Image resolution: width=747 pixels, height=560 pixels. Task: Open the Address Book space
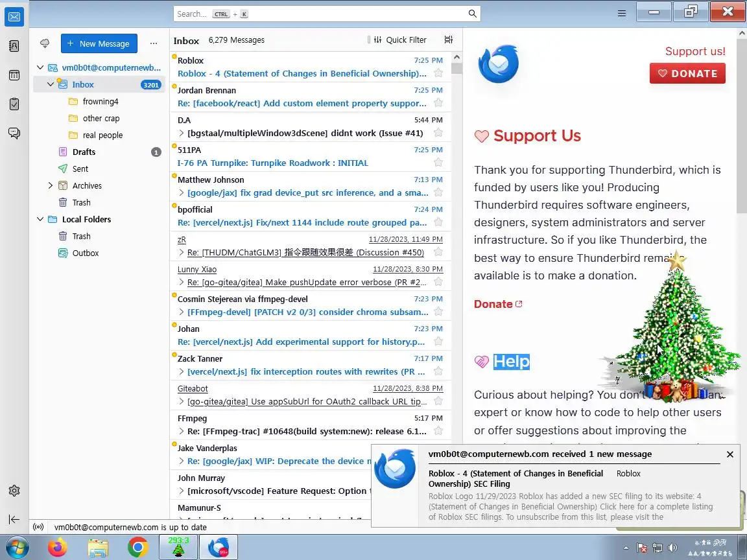coord(14,46)
